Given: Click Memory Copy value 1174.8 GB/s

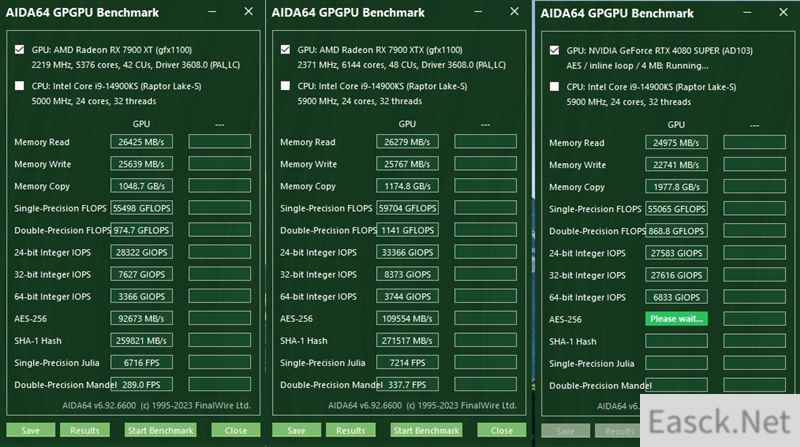Looking at the screenshot, I should [x=407, y=186].
